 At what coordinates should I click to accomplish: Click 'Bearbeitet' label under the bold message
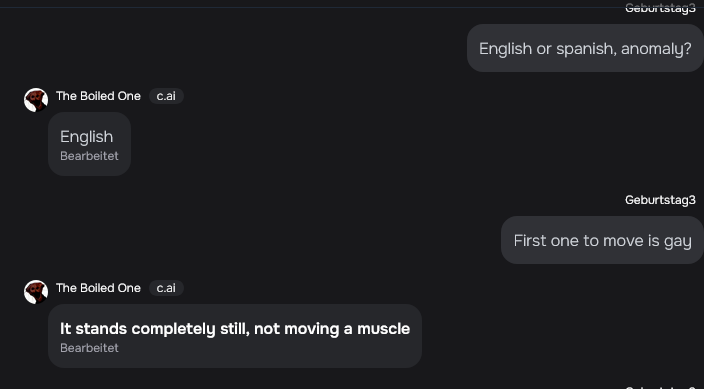pyautogui.click(x=89, y=348)
